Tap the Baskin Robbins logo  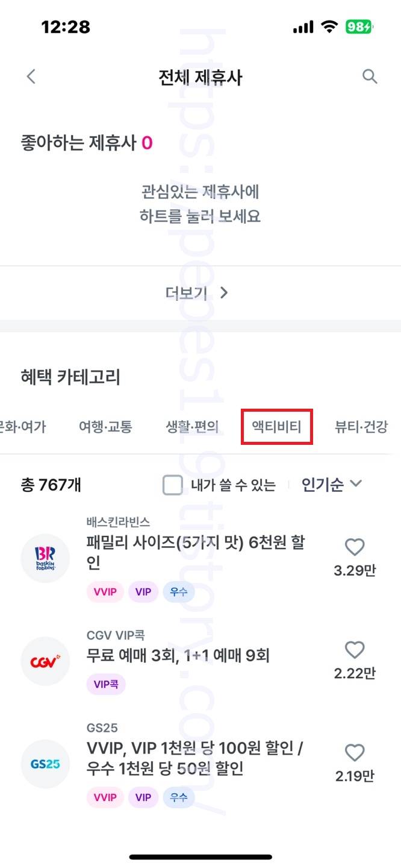point(45,559)
